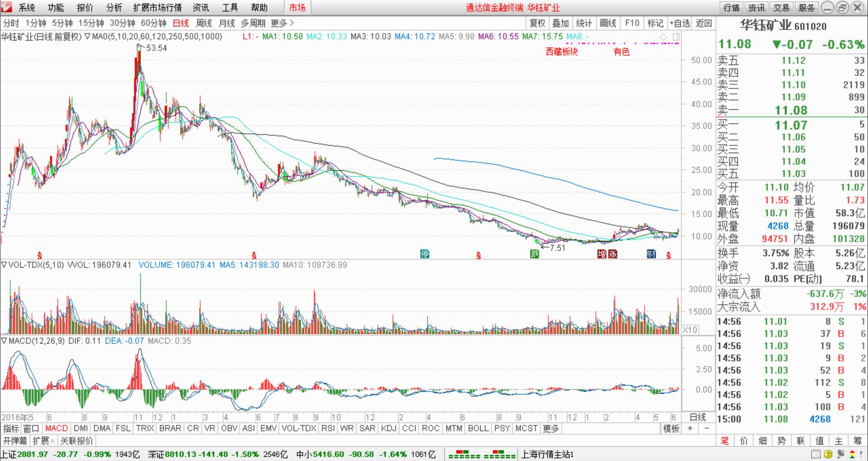Open the MACD indicator dropdown triangle
Image resolution: width=868 pixels, height=461 pixels.
coord(4,341)
